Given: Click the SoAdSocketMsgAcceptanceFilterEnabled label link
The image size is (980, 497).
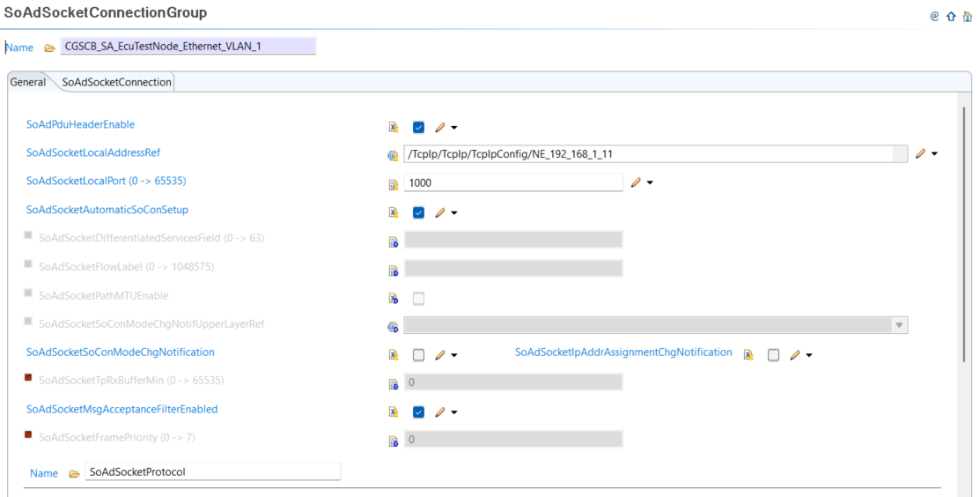Looking at the screenshot, I should pos(122,409).
